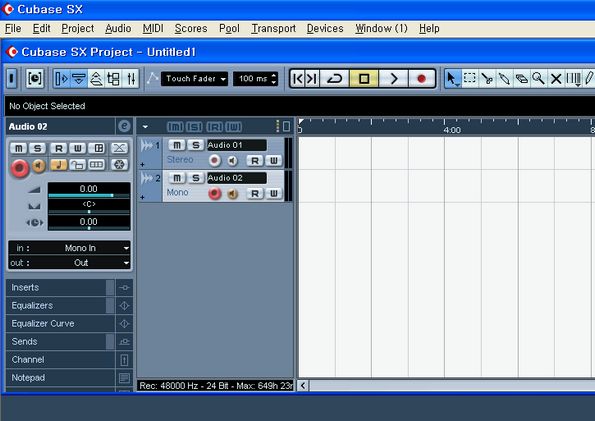Expand the Sends section
595x421 pixels.
[60, 341]
